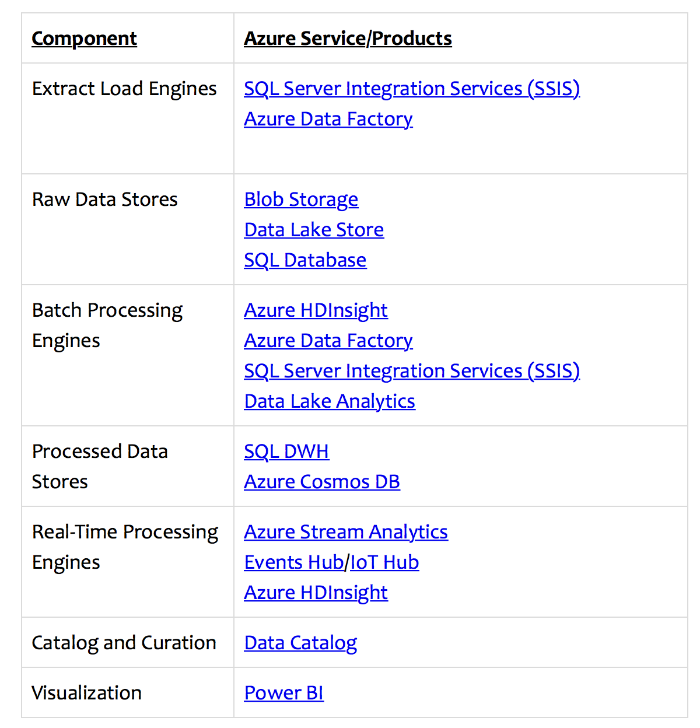
Task: Click Azure Data Factory under Batch Processing Engines
Action: pyautogui.click(x=328, y=340)
